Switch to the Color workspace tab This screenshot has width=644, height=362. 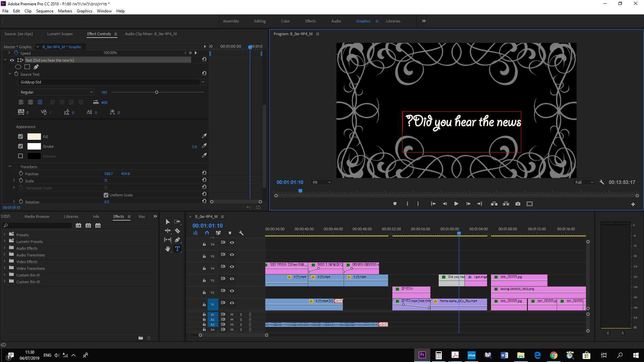(285, 21)
